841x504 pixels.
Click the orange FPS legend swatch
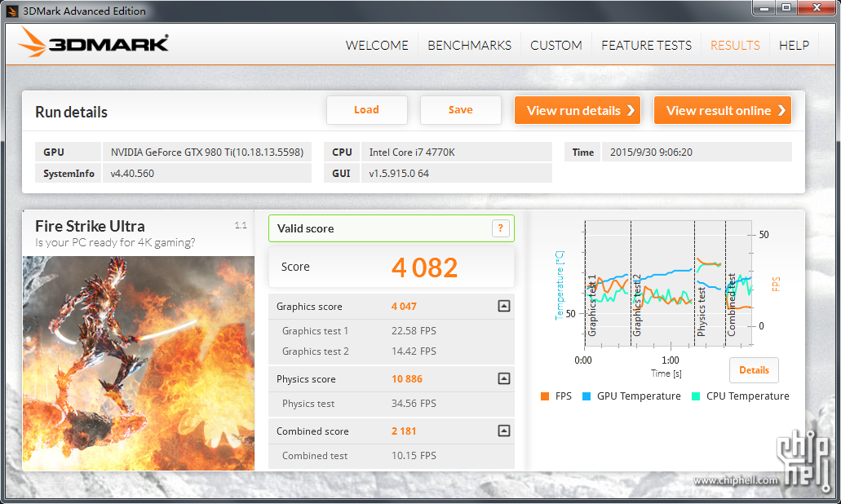point(545,396)
